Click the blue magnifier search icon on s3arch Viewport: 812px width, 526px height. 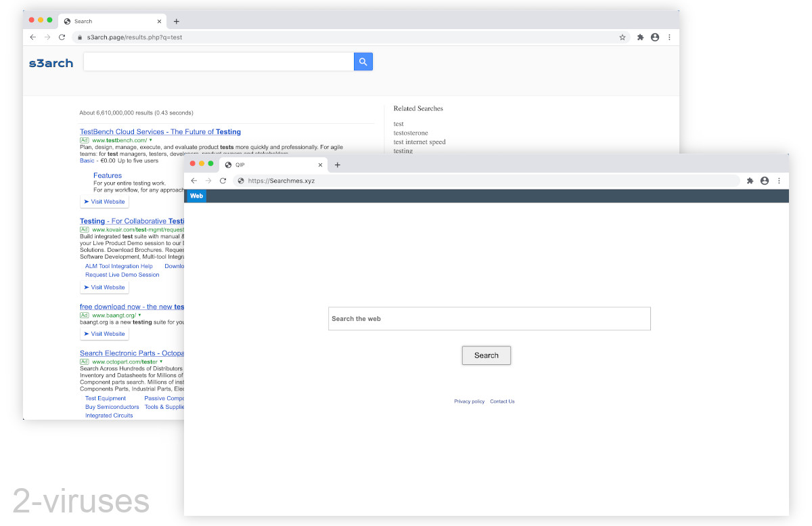tap(363, 61)
